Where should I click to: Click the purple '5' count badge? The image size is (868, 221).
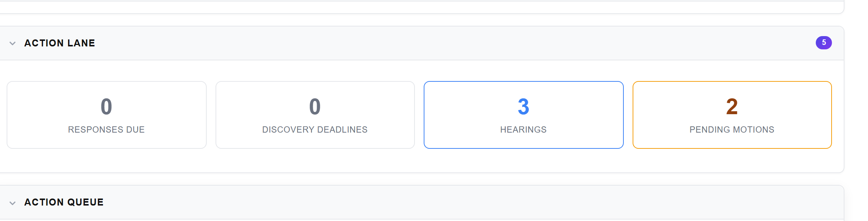(824, 43)
